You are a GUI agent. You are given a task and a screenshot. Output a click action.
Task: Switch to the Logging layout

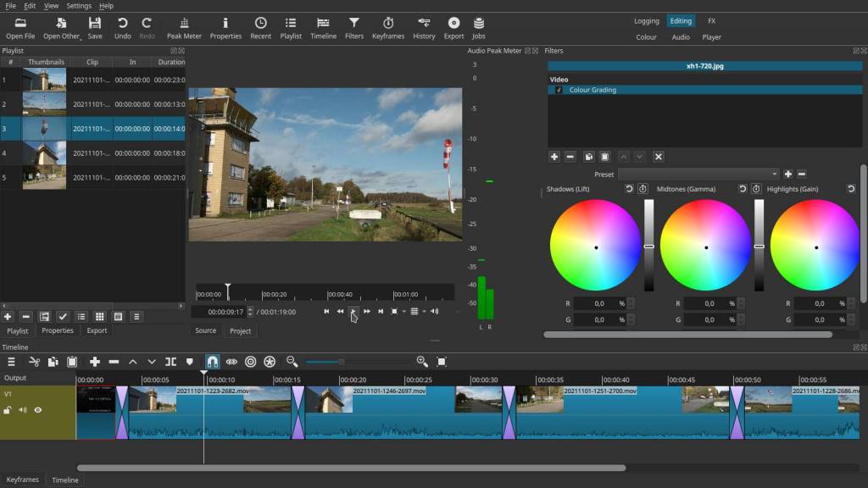pyautogui.click(x=647, y=21)
